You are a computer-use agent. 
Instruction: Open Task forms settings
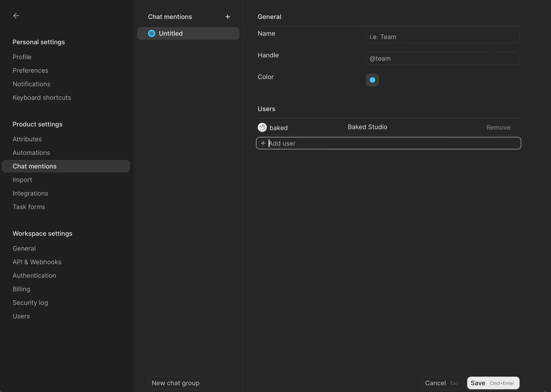(29, 207)
